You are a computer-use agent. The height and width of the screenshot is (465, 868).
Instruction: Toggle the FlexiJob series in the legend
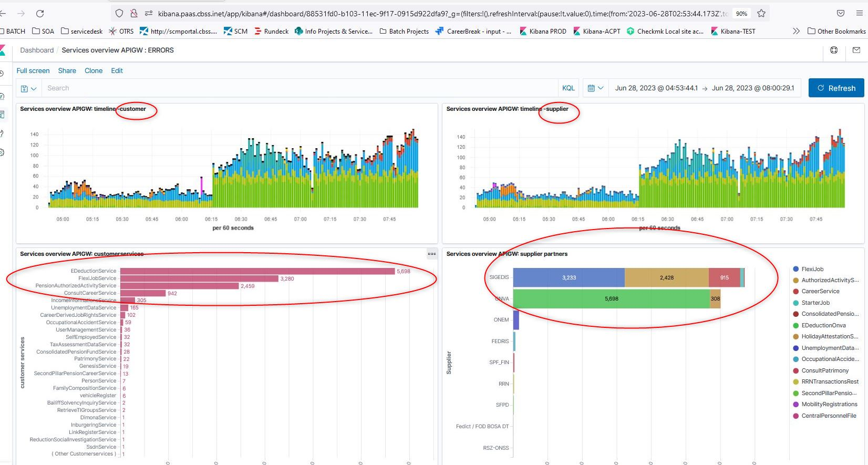[812, 269]
